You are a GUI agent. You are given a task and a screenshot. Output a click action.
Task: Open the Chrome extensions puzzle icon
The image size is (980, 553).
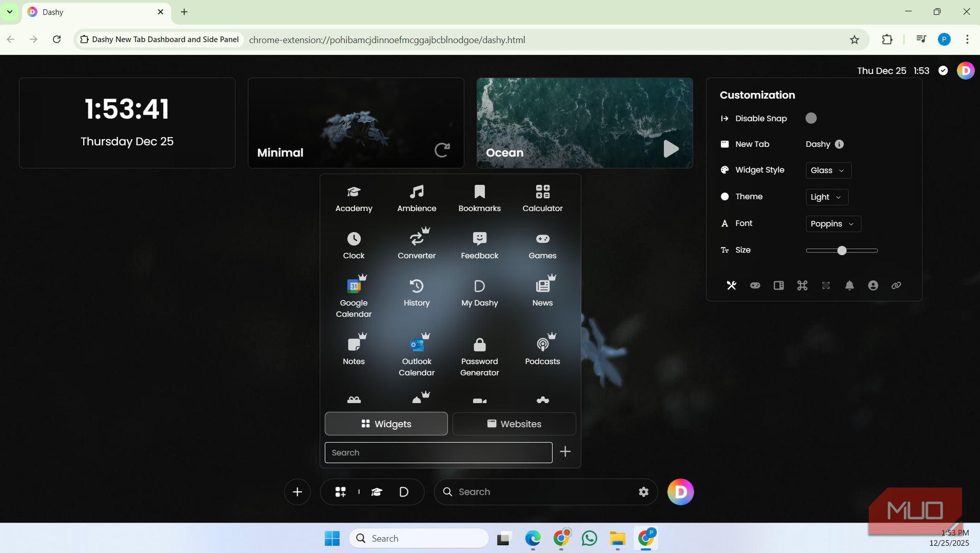point(887,40)
